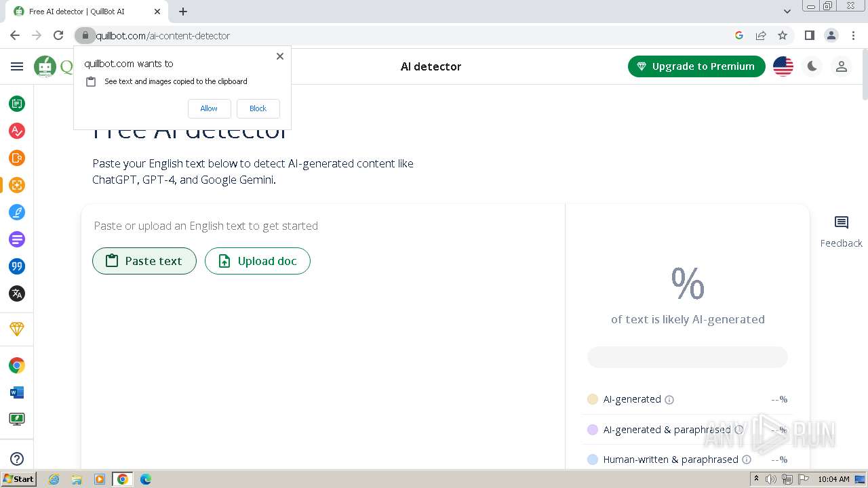868x488 pixels.
Task: Click the share page icon in address bar
Action: (761, 35)
